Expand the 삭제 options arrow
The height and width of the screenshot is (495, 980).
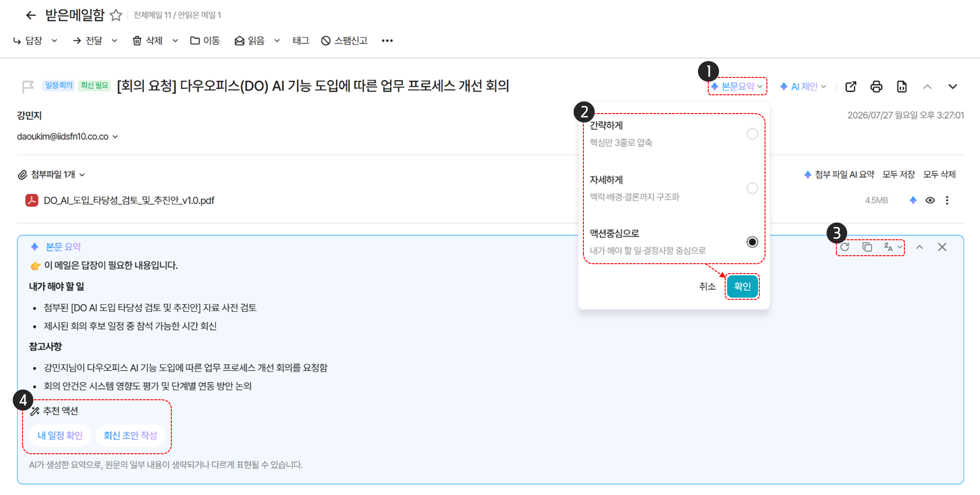coord(175,41)
